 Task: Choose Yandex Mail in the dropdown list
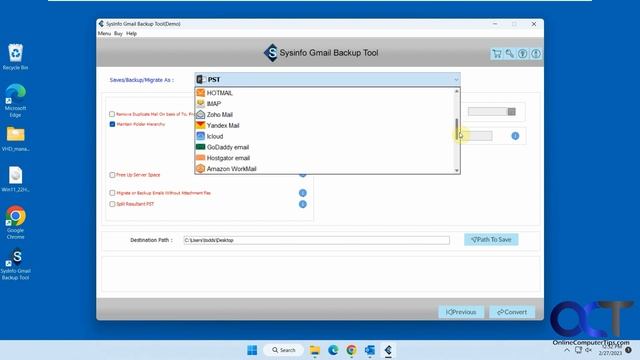[324, 125]
